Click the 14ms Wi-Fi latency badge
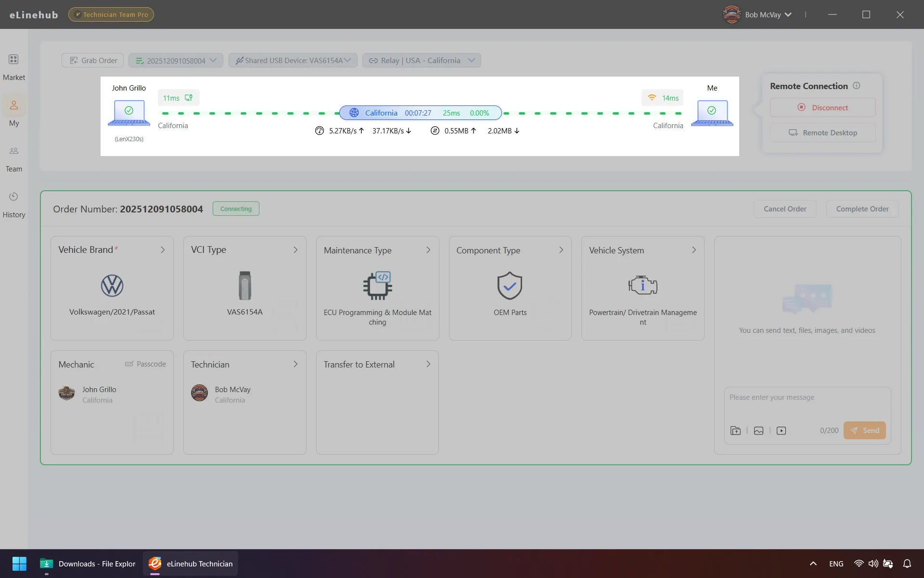The height and width of the screenshot is (578, 924). [x=663, y=98]
